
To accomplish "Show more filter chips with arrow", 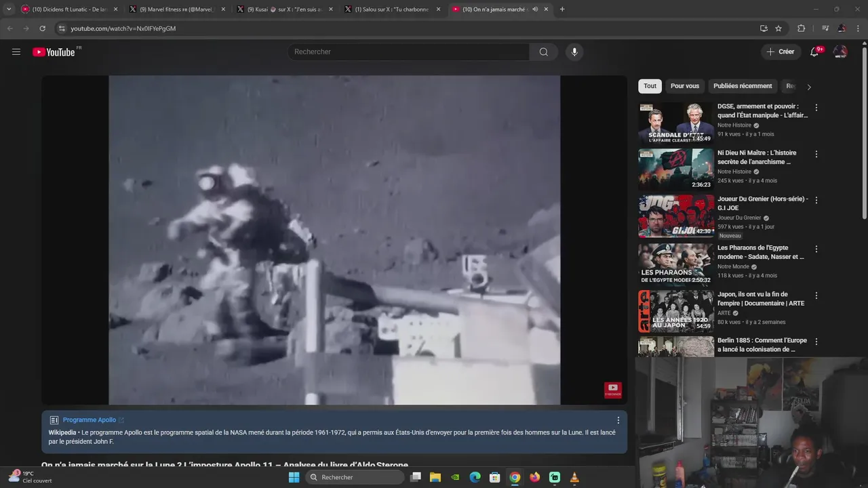I will (x=809, y=87).
